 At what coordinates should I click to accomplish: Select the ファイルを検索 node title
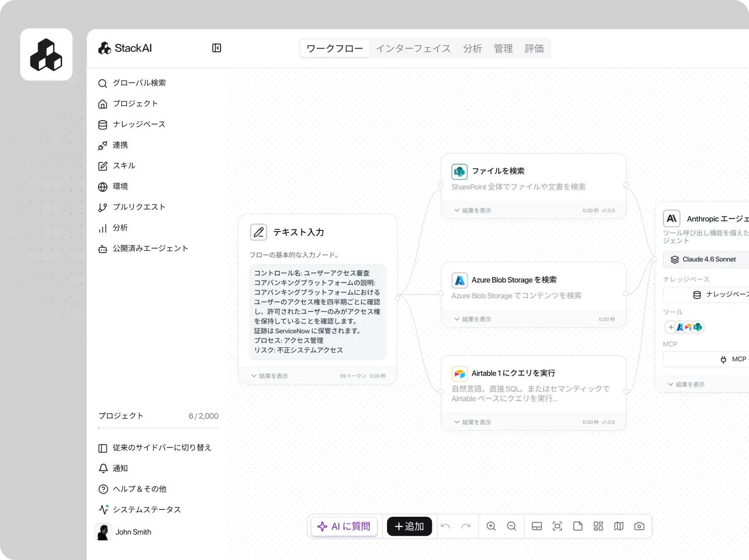[498, 171]
